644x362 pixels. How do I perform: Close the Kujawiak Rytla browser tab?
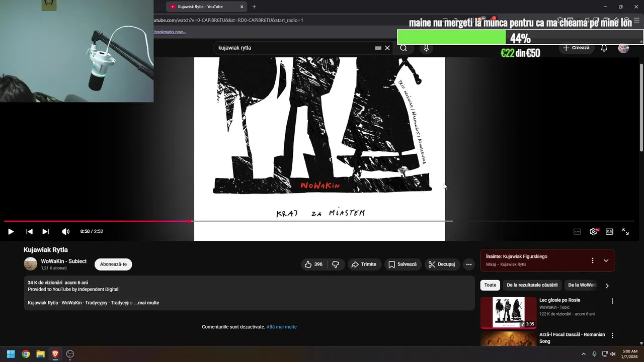tap(242, 7)
